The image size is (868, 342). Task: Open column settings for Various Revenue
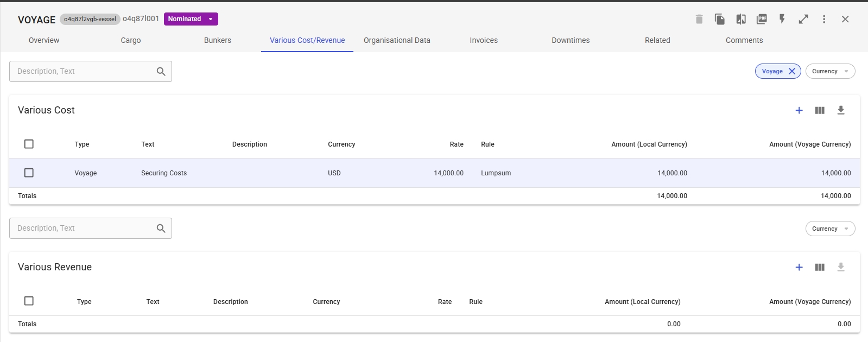820,267
